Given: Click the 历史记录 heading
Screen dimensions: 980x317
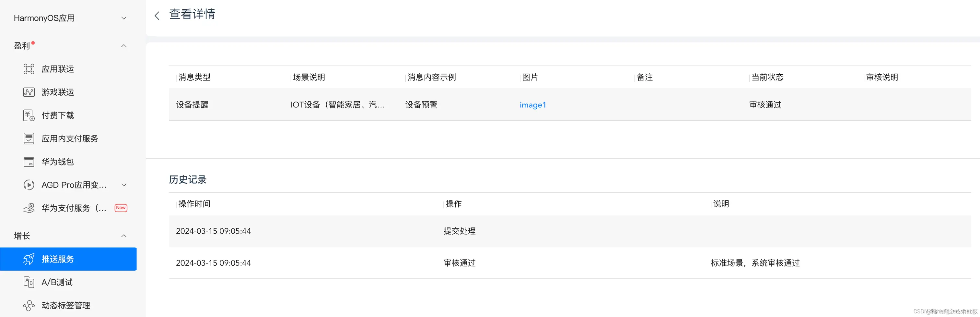Looking at the screenshot, I should click(188, 180).
